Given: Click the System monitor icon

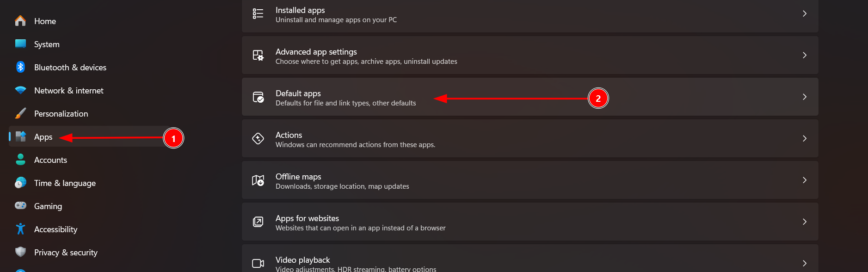Looking at the screenshot, I should [x=20, y=44].
